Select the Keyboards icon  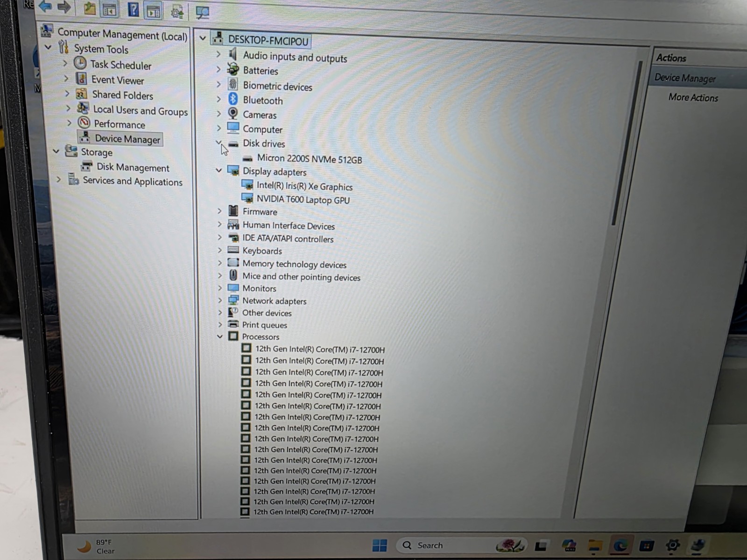(233, 250)
